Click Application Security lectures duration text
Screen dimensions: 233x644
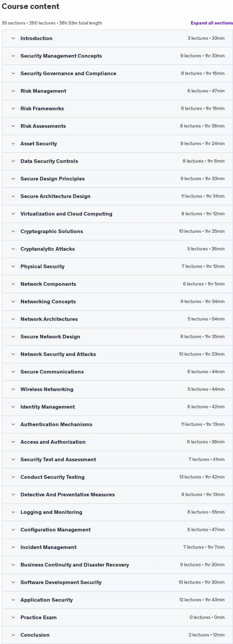tap(202, 600)
